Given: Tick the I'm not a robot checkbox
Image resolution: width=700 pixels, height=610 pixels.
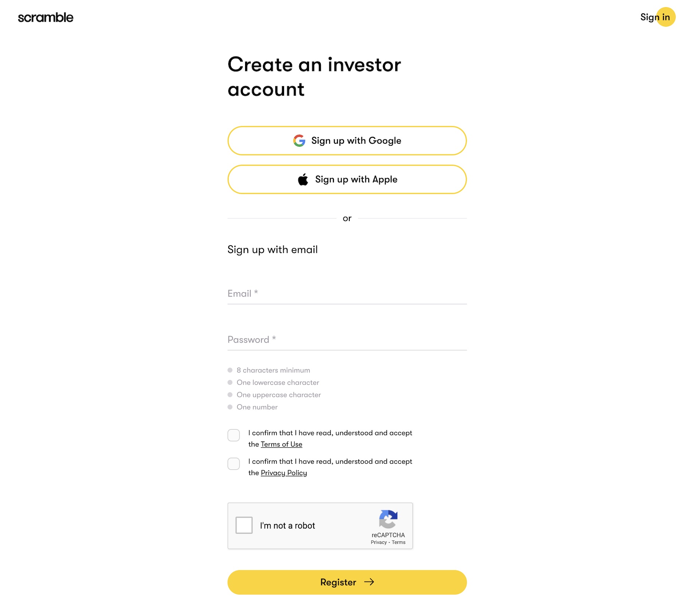Looking at the screenshot, I should 244,525.
